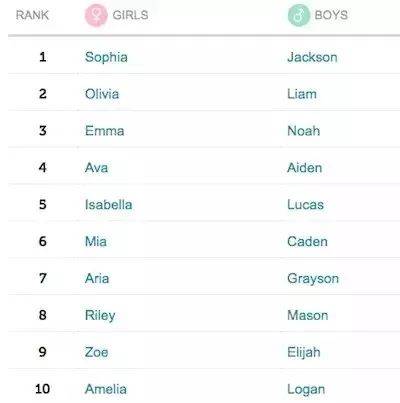Click the pink female symbol icon

[96, 15]
